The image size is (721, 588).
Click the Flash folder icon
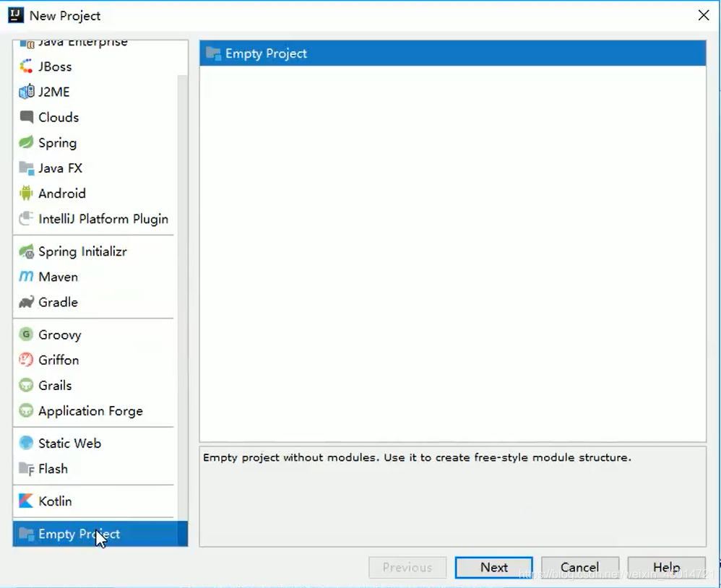click(x=26, y=469)
